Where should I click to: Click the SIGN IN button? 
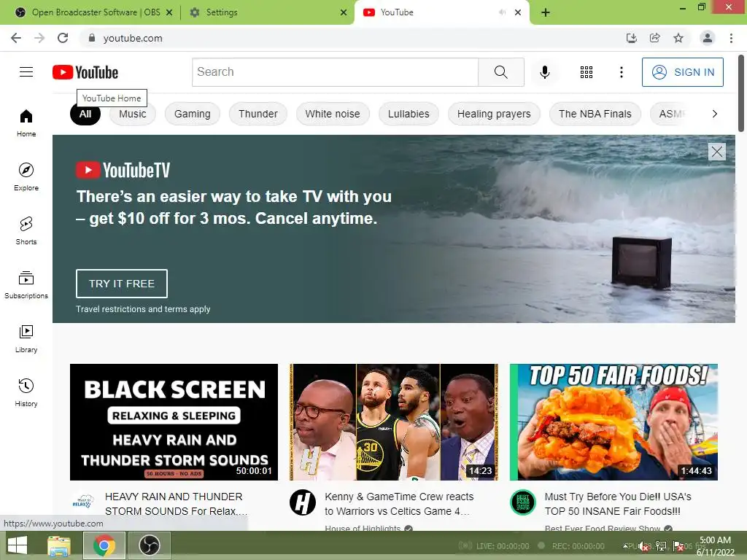tap(682, 72)
